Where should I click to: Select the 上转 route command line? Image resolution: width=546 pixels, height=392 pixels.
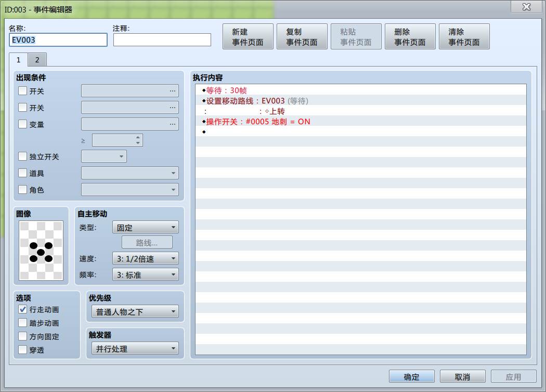click(x=361, y=111)
